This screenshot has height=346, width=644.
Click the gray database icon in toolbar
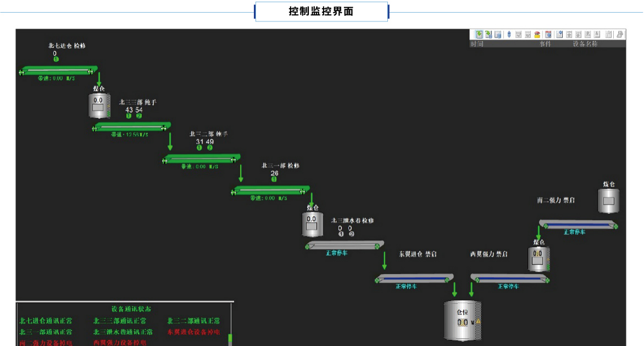(x=498, y=35)
